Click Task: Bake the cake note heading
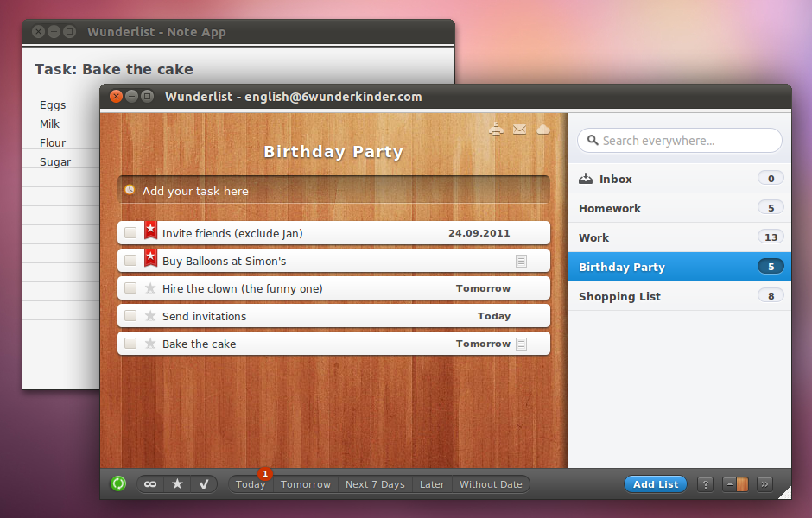 coord(114,69)
